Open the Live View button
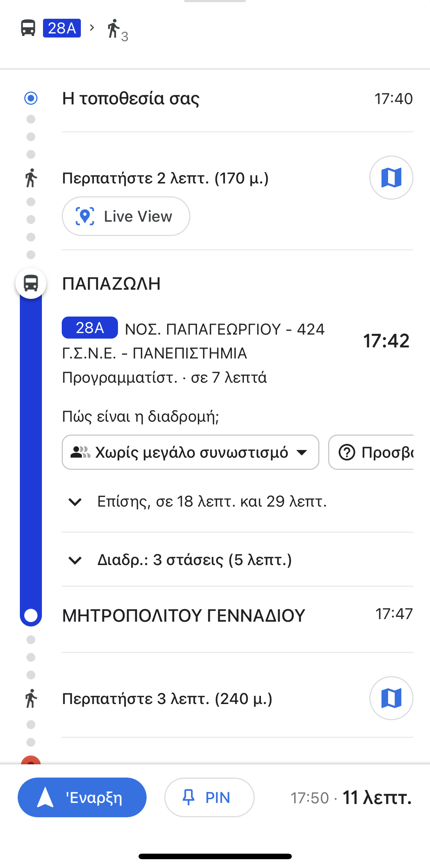 tap(126, 216)
